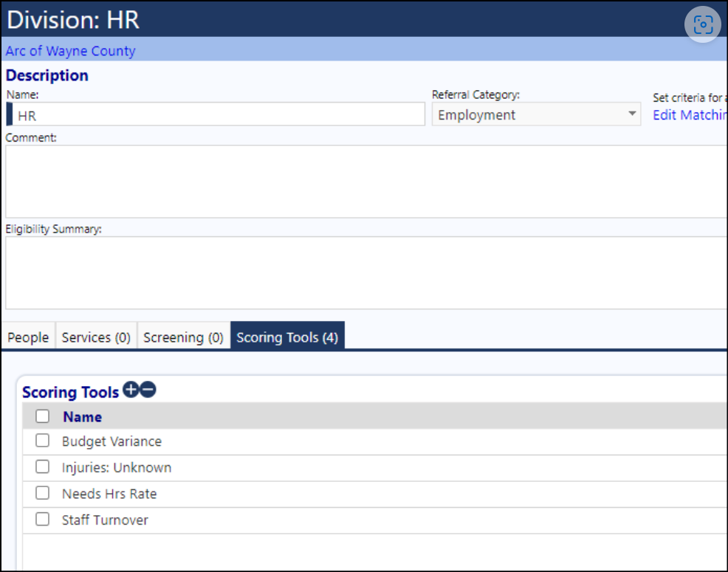The image size is (728, 572).
Task: Switch to the People tab
Action: tap(28, 337)
